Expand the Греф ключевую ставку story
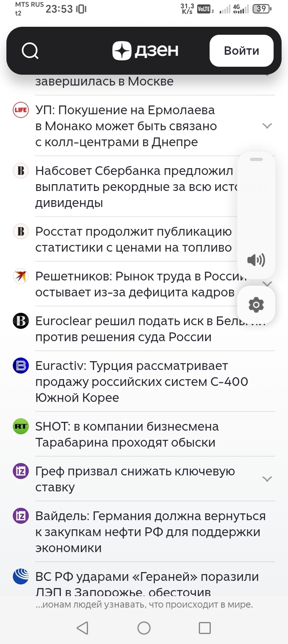This screenshot has height=644, width=288. tap(267, 479)
